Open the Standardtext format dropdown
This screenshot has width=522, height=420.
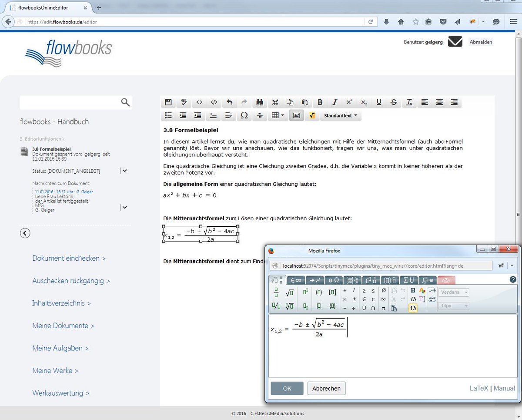click(x=341, y=116)
